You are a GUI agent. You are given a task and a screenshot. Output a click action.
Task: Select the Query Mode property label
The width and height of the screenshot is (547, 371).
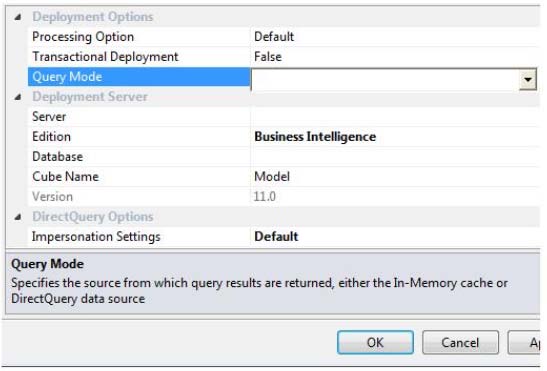click(x=67, y=76)
